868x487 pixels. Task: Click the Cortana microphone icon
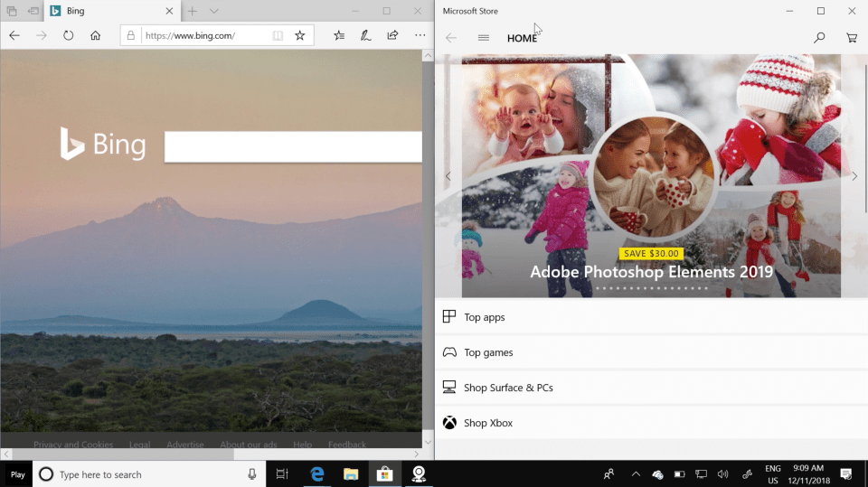252,474
